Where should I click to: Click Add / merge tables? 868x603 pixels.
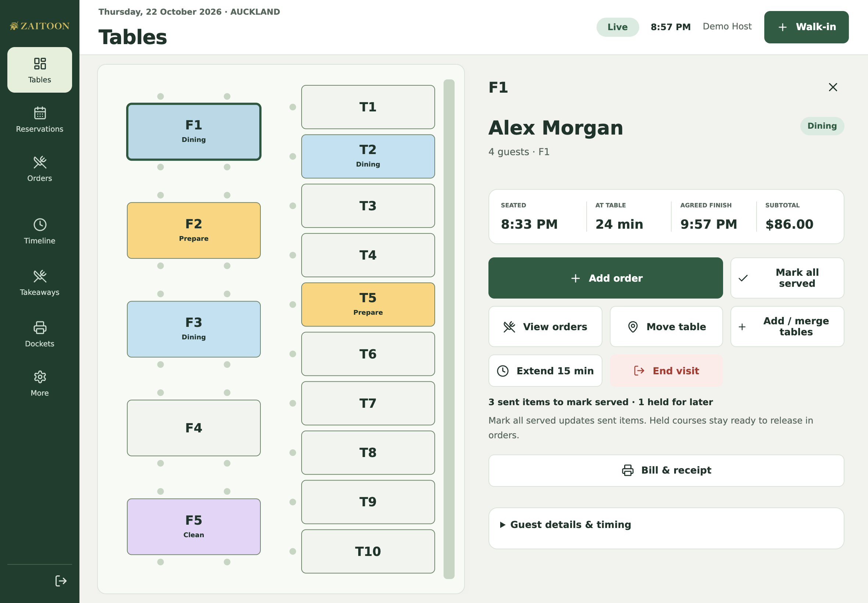point(787,327)
